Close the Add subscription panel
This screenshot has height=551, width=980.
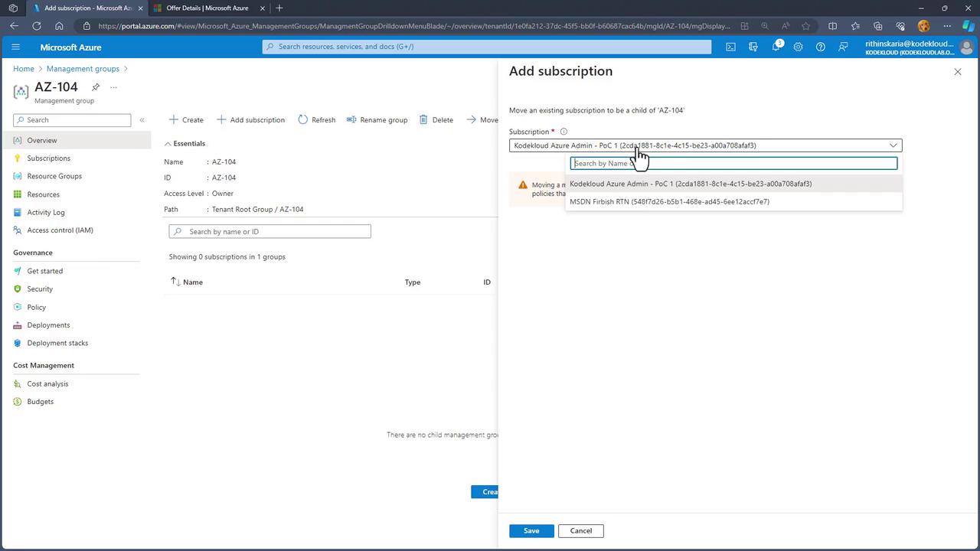pos(958,72)
